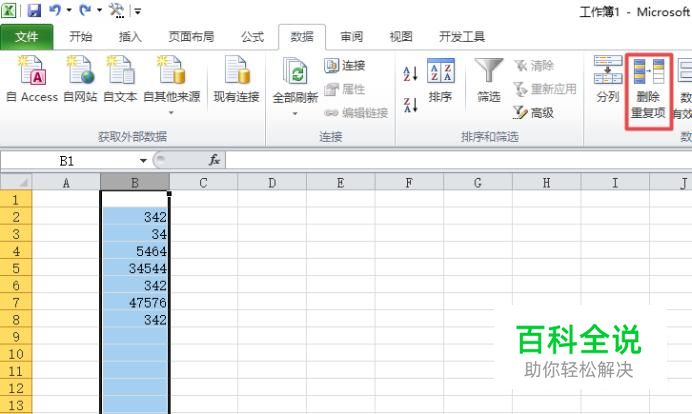Open the Undo history dropdown arrow
Viewport: 692px width, 414px height.
click(x=69, y=10)
